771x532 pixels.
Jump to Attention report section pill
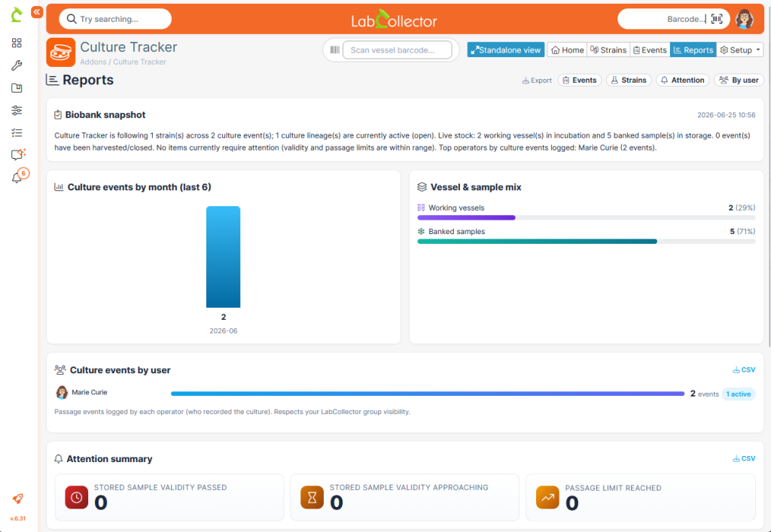coord(682,80)
